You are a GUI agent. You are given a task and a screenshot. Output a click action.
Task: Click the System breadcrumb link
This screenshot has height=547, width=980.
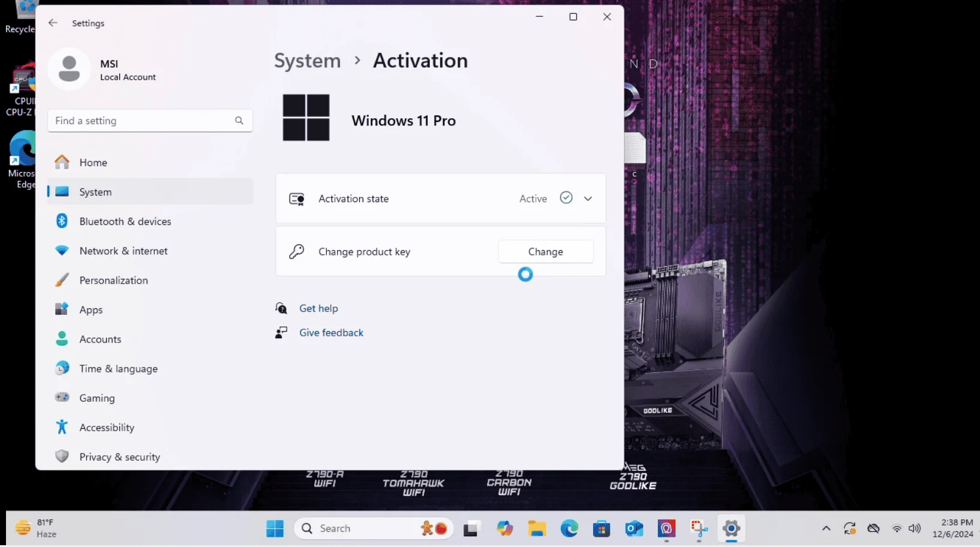307,61
